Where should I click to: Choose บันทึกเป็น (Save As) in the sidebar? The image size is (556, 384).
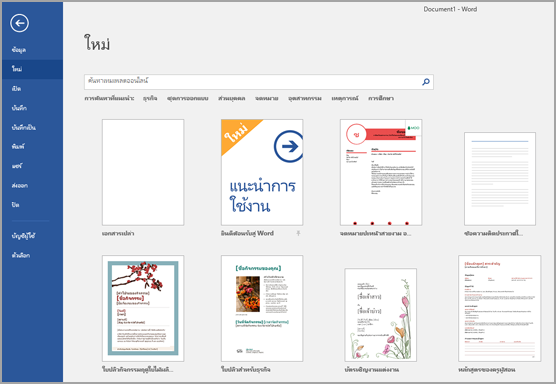23,127
